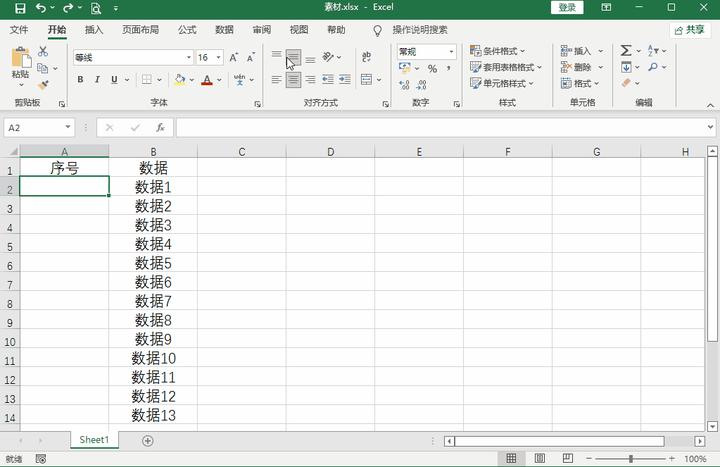Toggle Underline formatting
Screen dimensions: 720x467
pyautogui.click(x=114, y=79)
